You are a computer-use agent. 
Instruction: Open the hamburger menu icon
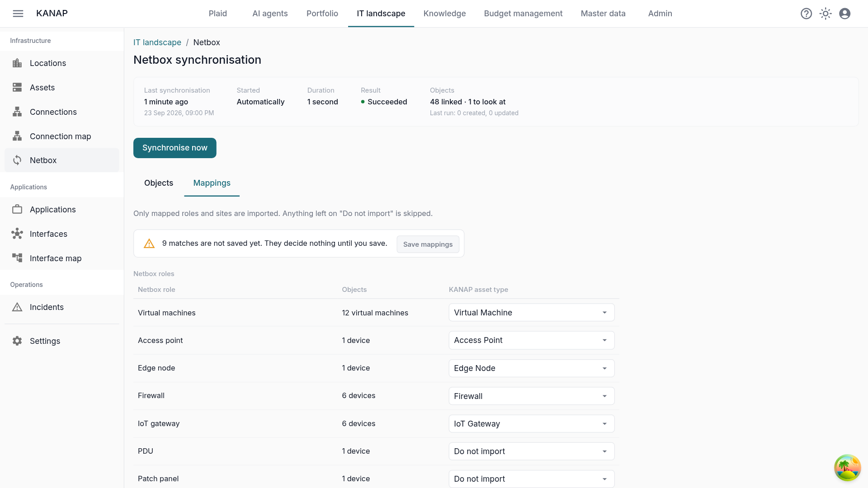18,14
